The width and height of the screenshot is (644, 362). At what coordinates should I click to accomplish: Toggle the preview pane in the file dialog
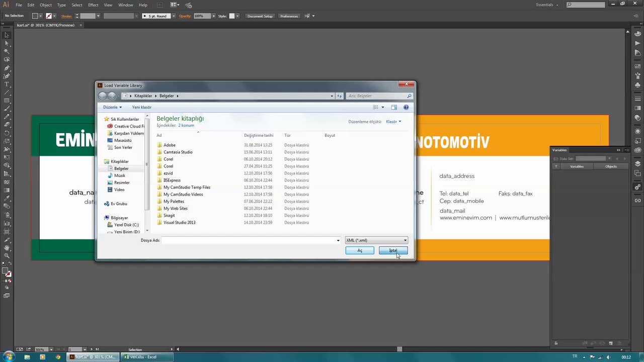pyautogui.click(x=394, y=107)
